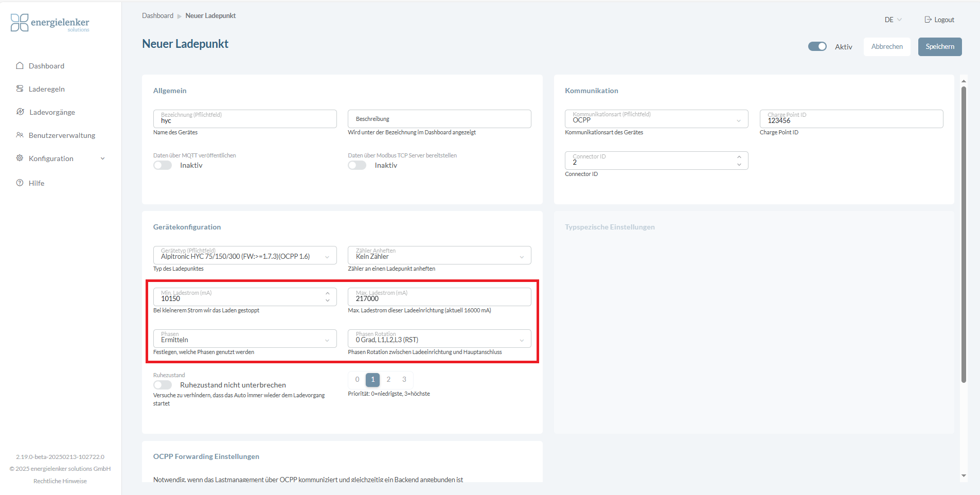The image size is (980, 495).
Task: Open the Kommunikationsart OCPP dropdown
Action: [x=656, y=119]
